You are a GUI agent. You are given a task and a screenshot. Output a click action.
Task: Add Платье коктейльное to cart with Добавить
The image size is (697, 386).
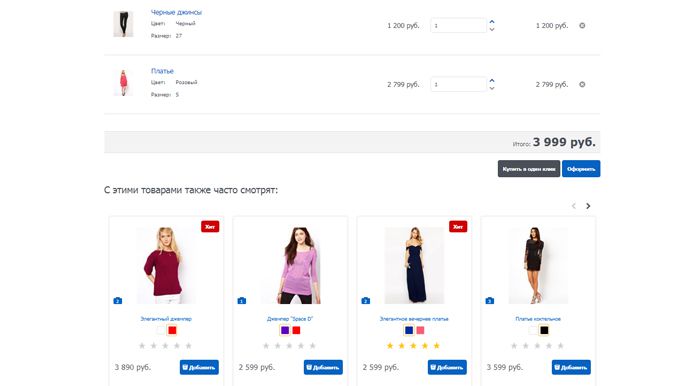point(571,367)
